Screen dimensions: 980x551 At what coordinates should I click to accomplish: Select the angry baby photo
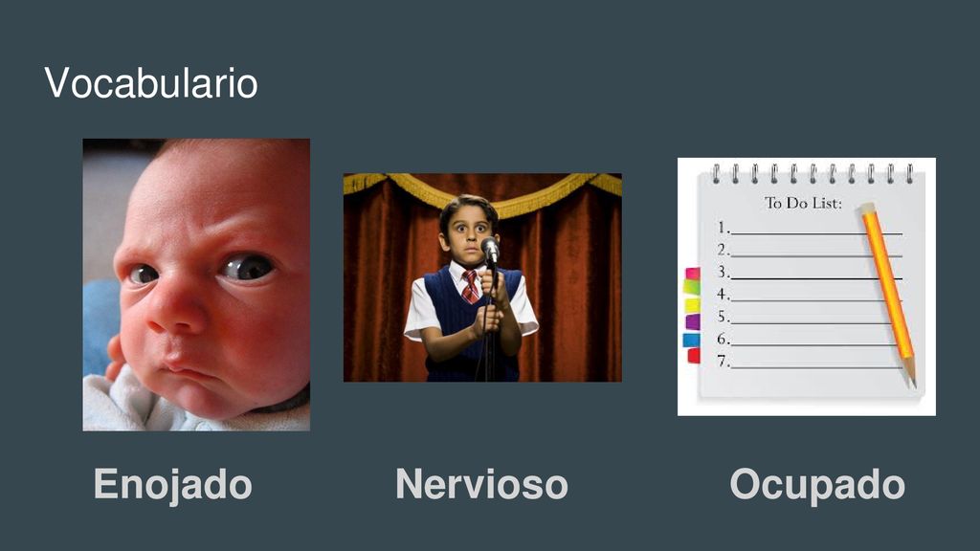(196, 284)
